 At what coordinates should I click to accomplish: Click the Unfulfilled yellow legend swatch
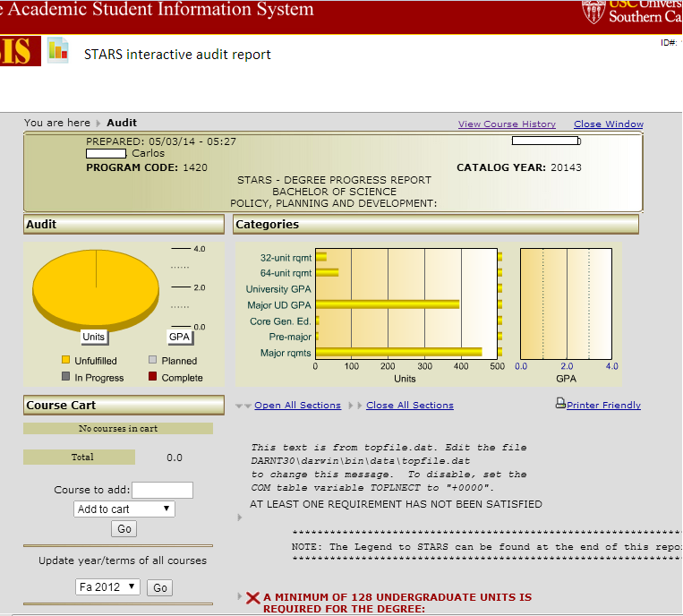pyautogui.click(x=65, y=360)
